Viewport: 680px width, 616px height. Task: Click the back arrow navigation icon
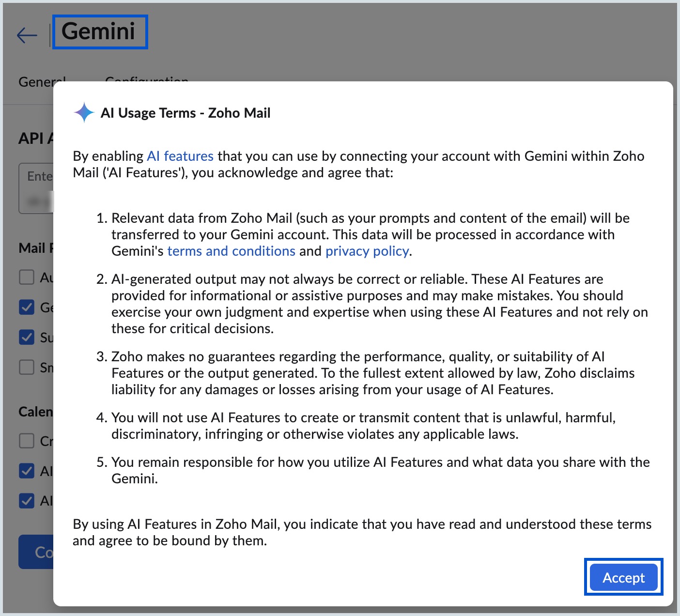(x=27, y=34)
